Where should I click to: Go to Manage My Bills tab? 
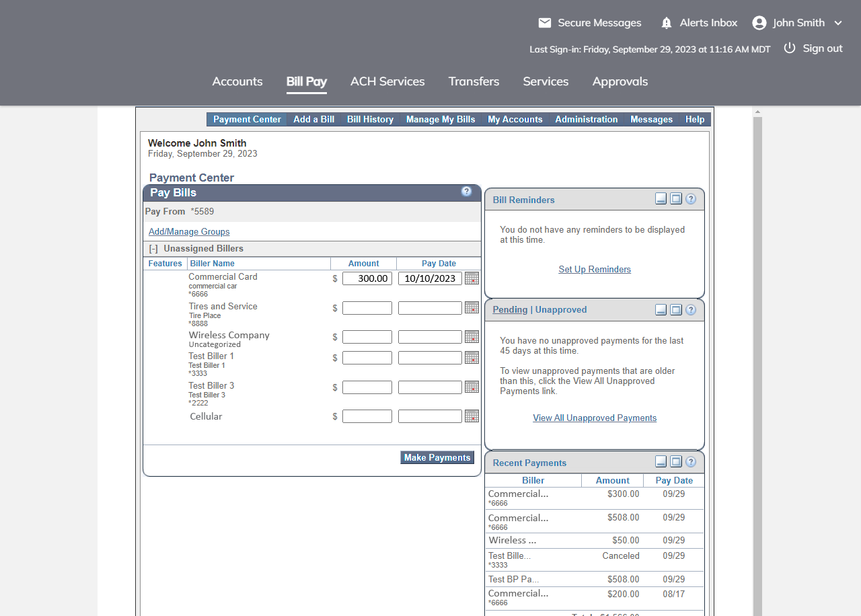441,119
